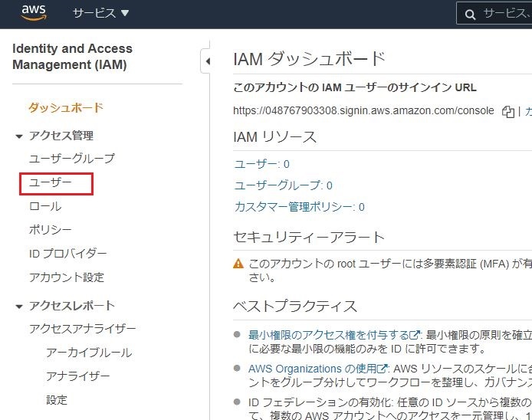Click the ユーザーグループ: 0 resource link
532x420 pixels.
[284, 185]
